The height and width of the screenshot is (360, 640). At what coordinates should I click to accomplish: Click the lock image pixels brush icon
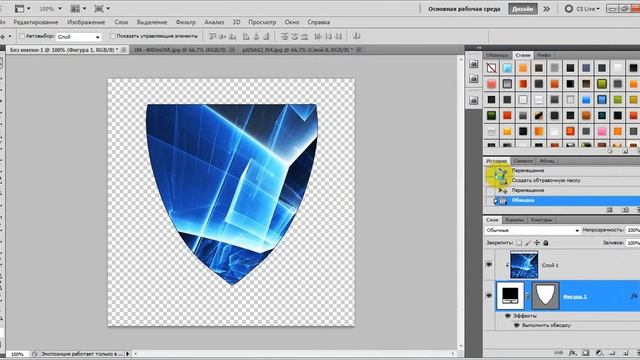pos(528,243)
